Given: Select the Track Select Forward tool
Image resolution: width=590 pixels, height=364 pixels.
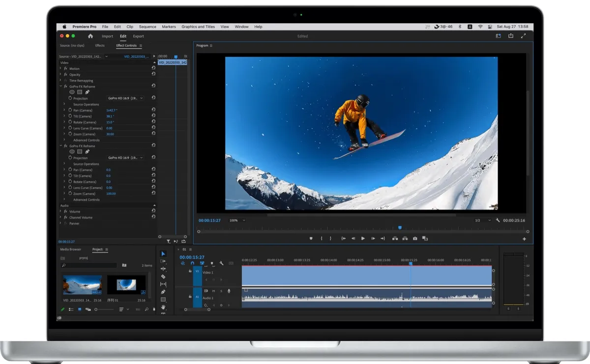Looking at the screenshot, I should (163, 261).
